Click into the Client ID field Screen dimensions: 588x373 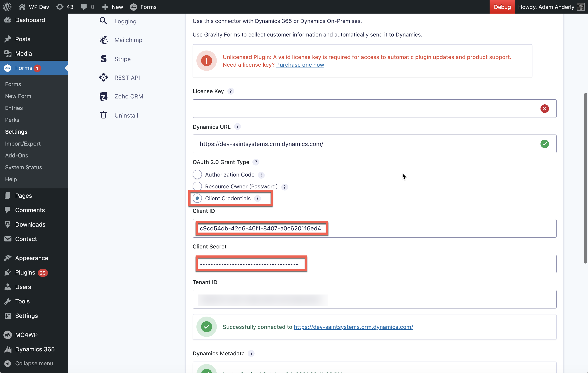click(x=374, y=228)
